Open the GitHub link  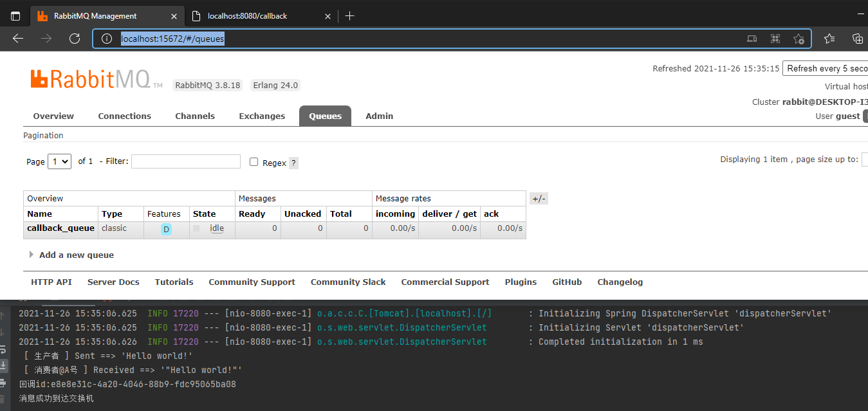tap(567, 282)
